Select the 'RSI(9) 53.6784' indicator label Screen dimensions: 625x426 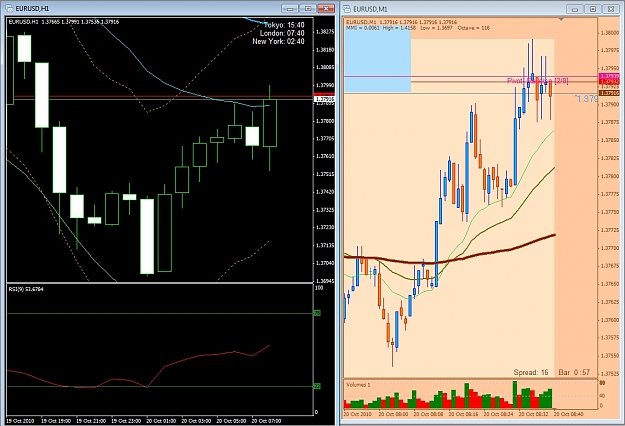tap(26, 289)
